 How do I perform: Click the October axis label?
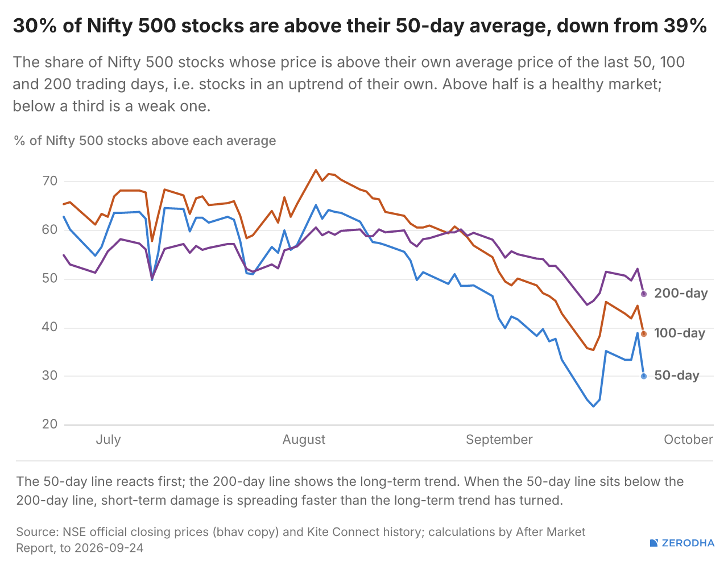[688, 439]
